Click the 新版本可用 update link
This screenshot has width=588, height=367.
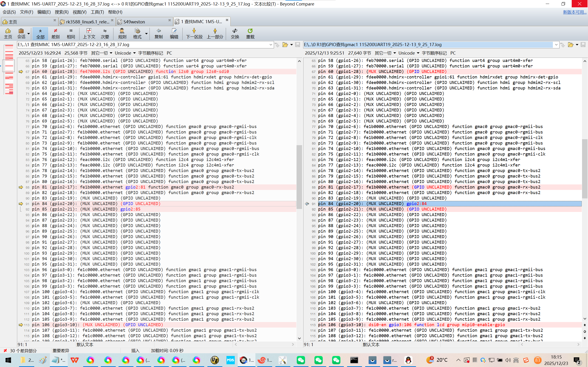pos(574,12)
